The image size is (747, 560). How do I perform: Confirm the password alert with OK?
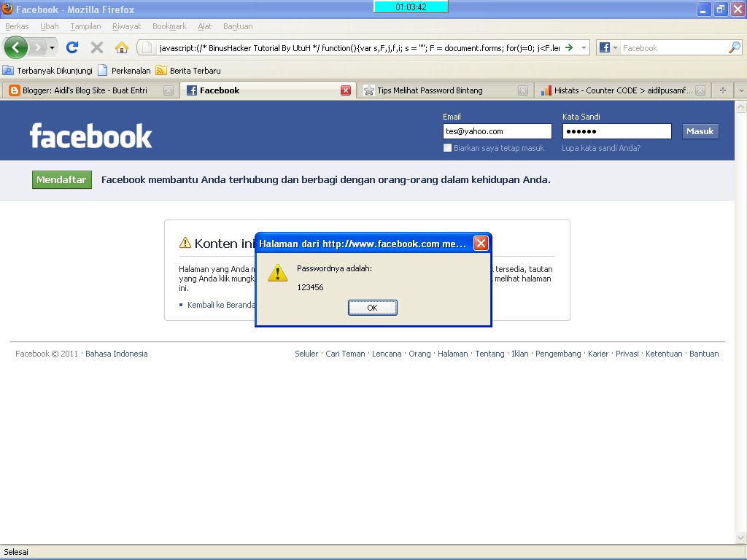coord(372,308)
